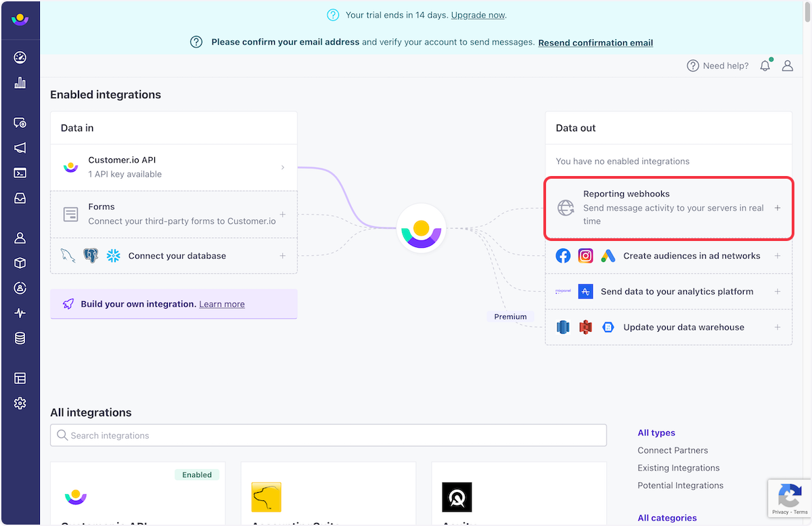Click the Reporting webhooks globe icon
Screen dimensions: 812x526
click(566, 208)
